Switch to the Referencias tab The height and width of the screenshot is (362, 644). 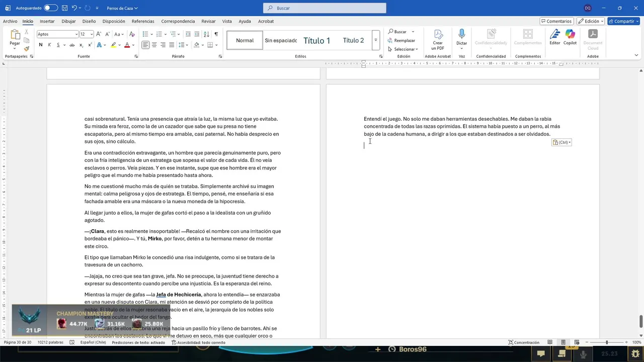pos(143,21)
